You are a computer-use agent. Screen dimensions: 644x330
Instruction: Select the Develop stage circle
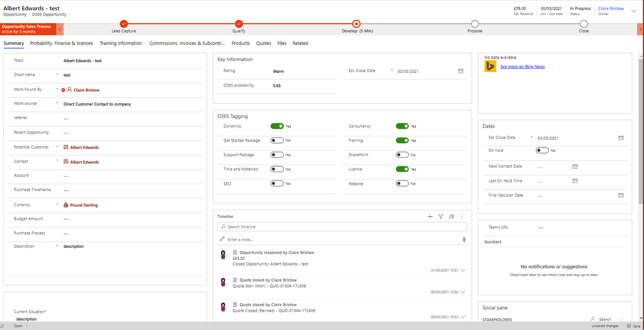(356, 24)
